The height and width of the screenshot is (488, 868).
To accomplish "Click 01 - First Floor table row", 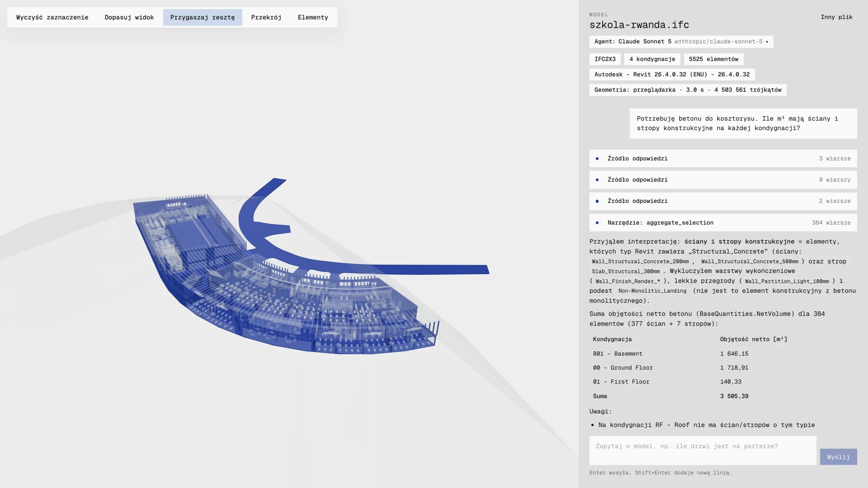I will tap(723, 382).
